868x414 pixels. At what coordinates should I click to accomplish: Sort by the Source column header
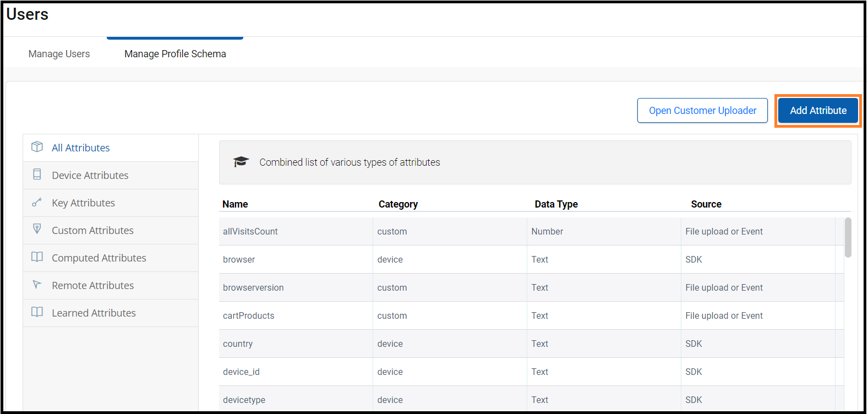pos(706,204)
